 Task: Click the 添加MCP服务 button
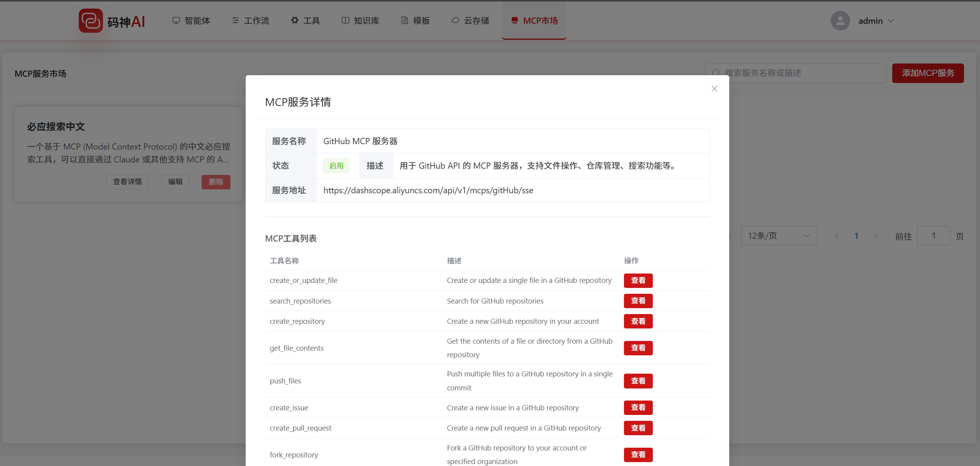(x=928, y=73)
